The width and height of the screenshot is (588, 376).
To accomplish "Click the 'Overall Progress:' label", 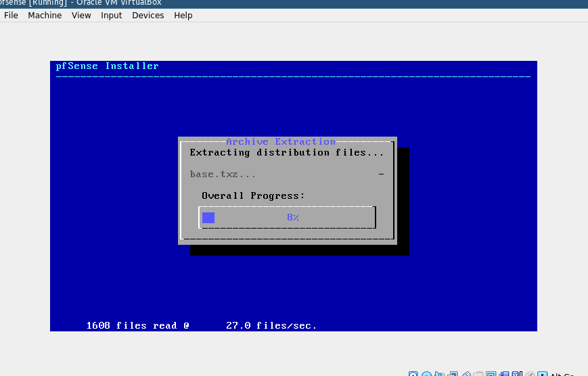I will click(x=253, y=195).
